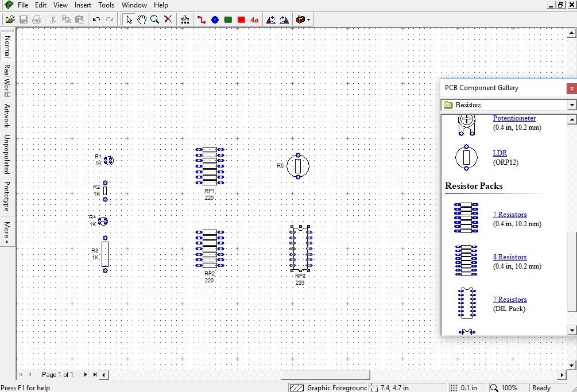Switch to the Normal view tab
This screenshot has width=577, height=392.
click(x=7, y=46)
